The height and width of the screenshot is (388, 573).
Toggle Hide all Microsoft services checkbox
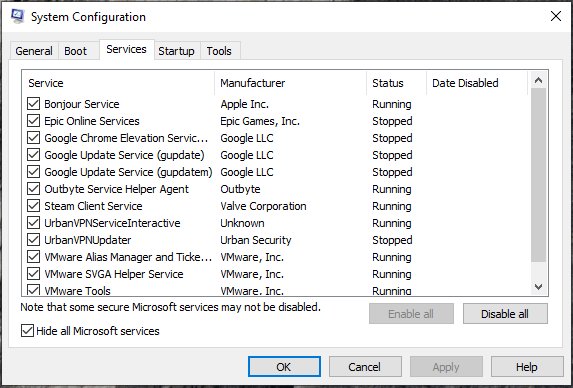pos(27,331)
